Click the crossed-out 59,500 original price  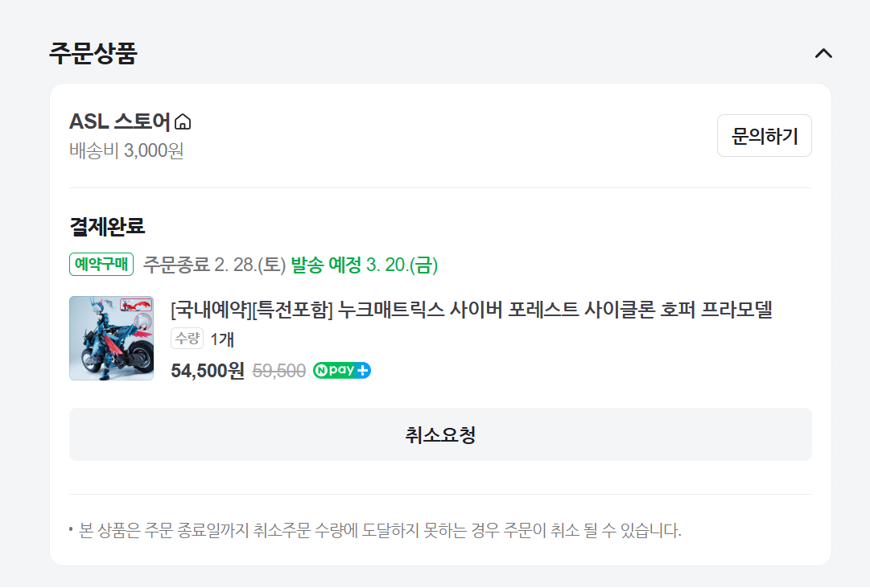point(278,371)
